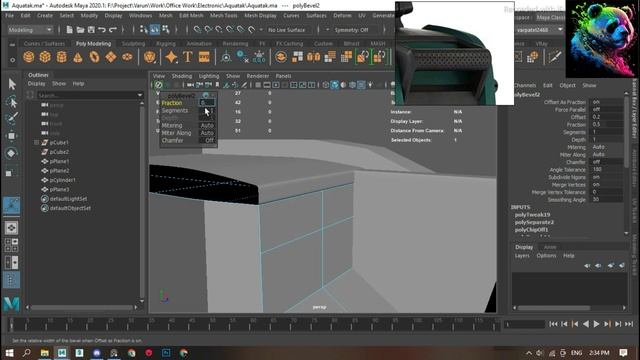Choose the Select tool in the toolbox
Viewport: 640px width, 360px height.
click(x=11, y=84)
